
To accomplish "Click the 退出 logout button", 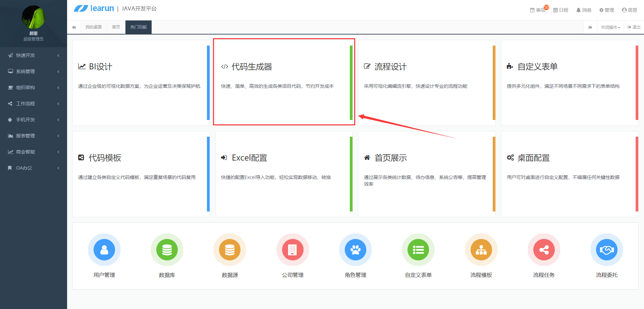I will tap(633, 27).
